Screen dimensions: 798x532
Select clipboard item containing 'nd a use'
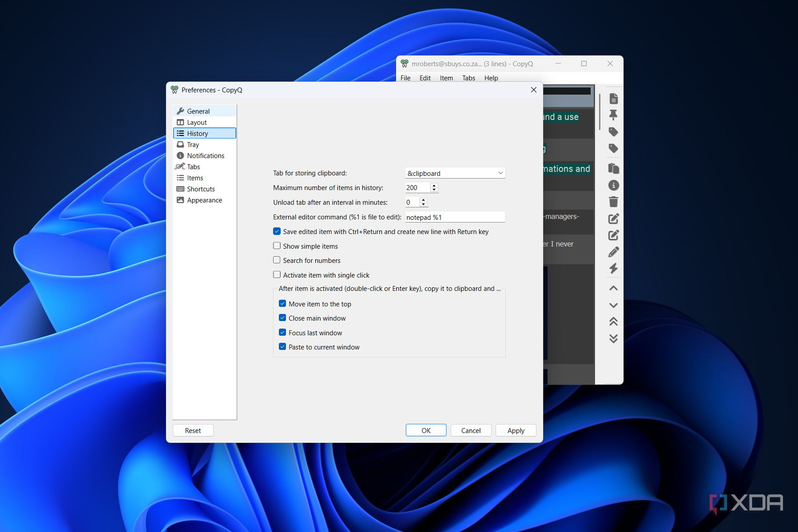pos(568,124)
